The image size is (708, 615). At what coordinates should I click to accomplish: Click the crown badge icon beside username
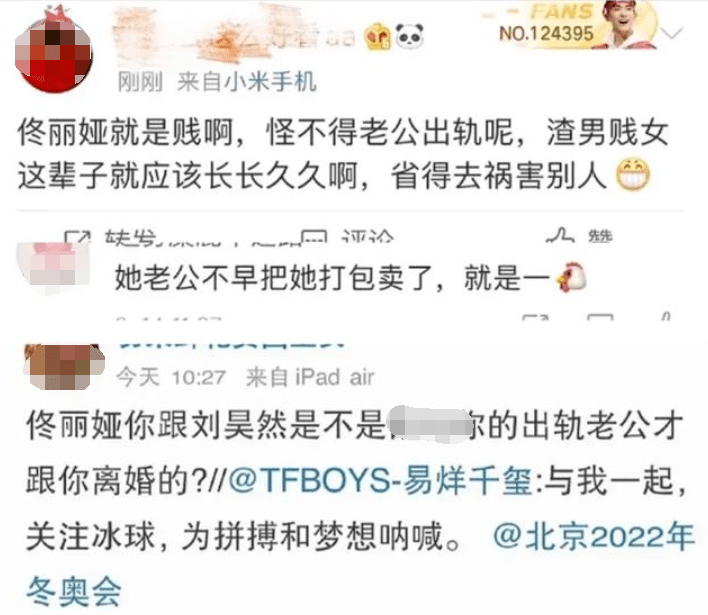tap(377, 37)
